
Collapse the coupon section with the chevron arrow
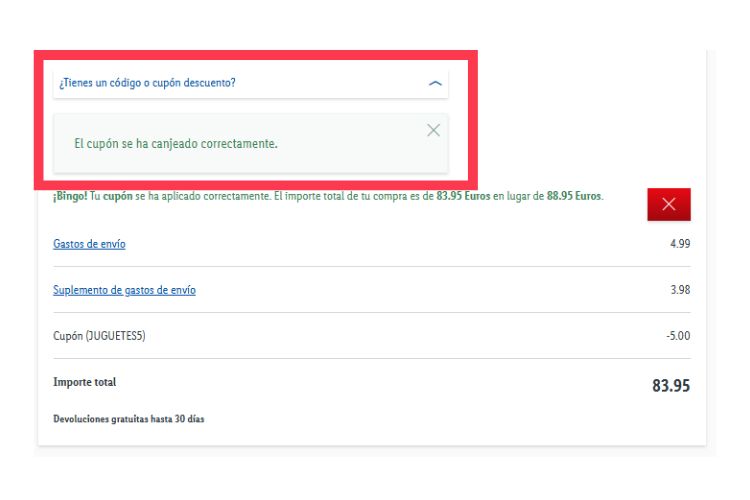point(434,83)
